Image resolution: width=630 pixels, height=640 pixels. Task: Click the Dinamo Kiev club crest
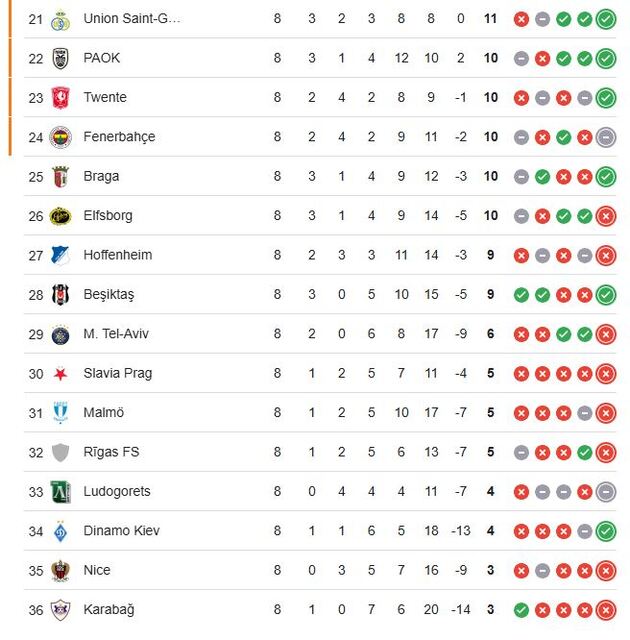61,531
